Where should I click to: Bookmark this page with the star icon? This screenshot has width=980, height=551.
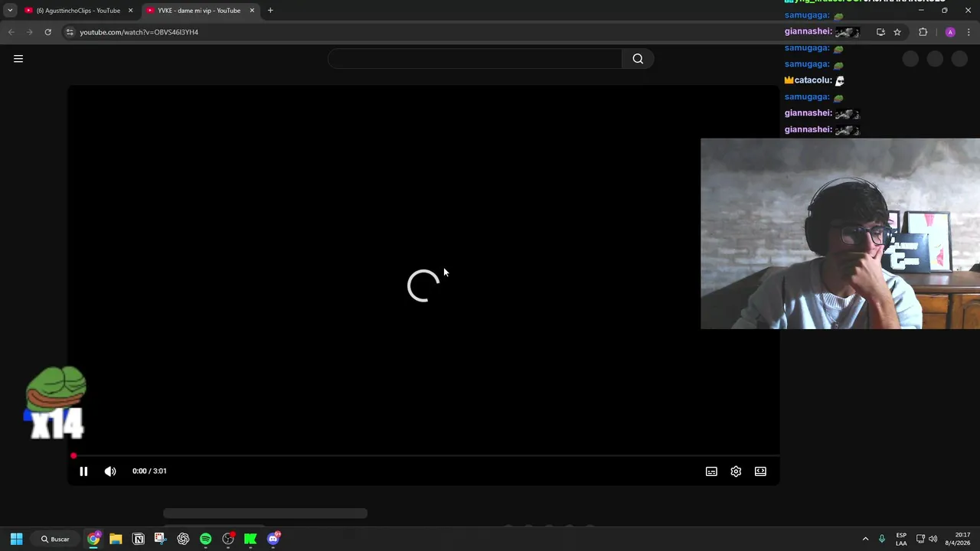(x=897, y=32)
